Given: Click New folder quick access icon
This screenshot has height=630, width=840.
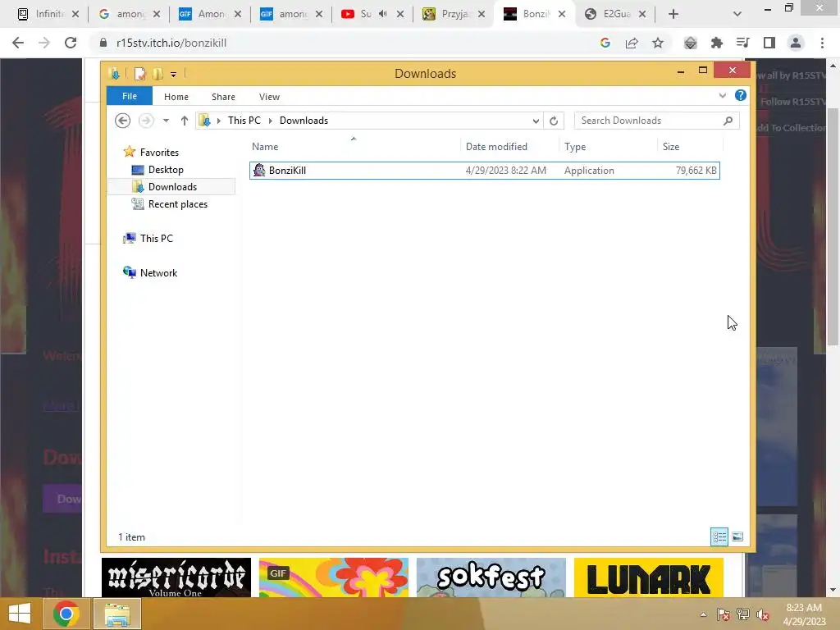Looking at the screenshot, I should 157,74.
